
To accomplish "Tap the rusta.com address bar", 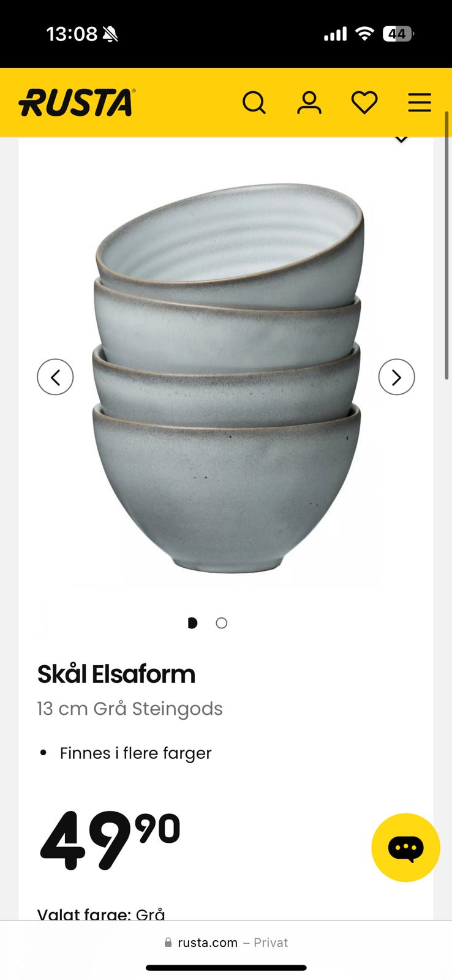I will tap(226, 943).
